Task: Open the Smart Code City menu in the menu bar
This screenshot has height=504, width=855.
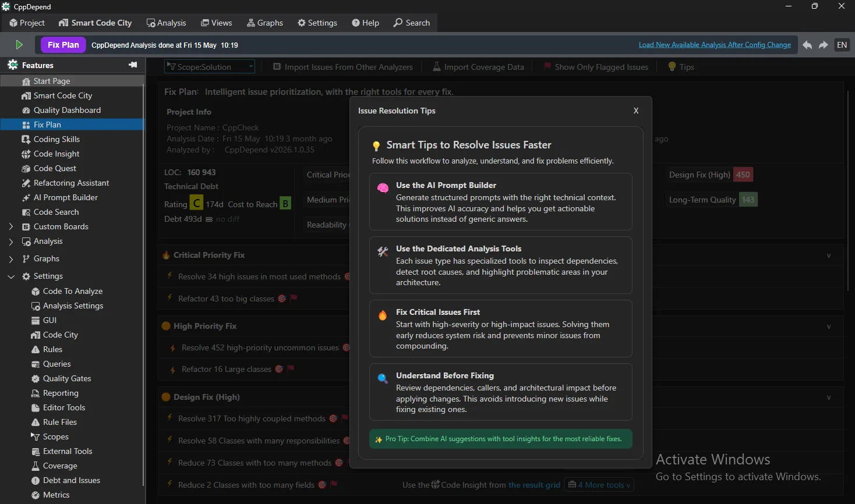Action: coord(96,23)
